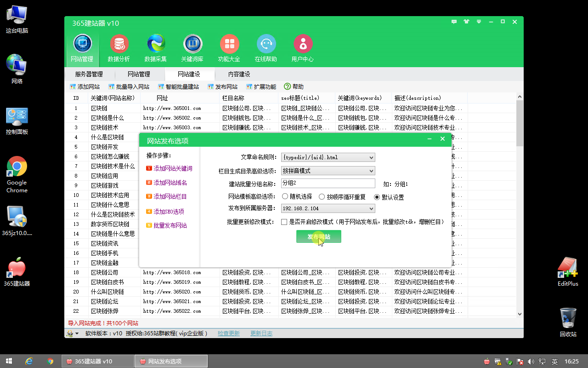
Task: Open 关键词库 toolbar icon
Action: point(192,48)
